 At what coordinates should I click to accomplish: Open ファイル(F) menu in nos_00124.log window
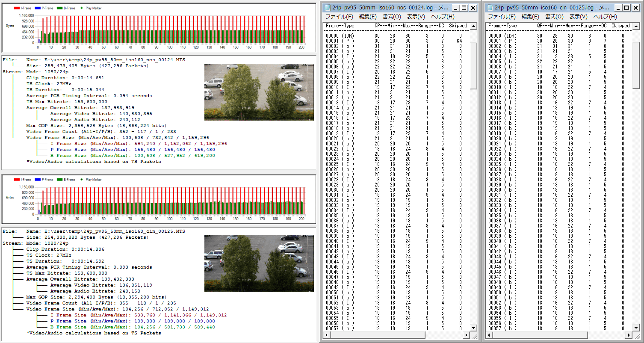[x=339, y=17]
